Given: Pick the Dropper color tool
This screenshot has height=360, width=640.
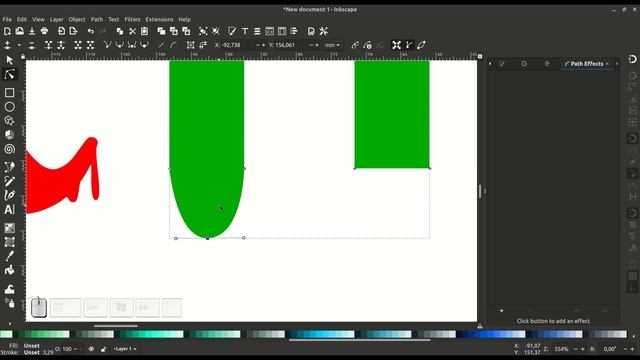Looking at the screenshot, I should 9,256.
